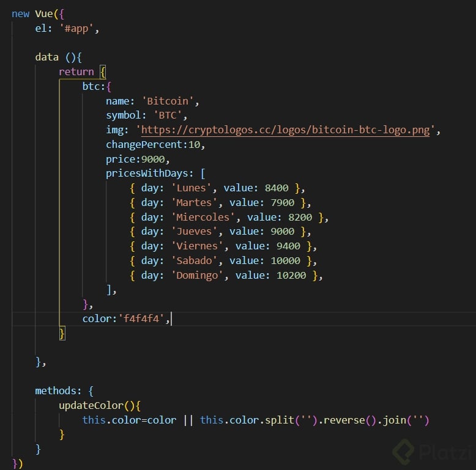The height and width of the screenshot is (470, 476).
Task: Click value 9000 in the Jueves row
Action: (x=282, y=232)
